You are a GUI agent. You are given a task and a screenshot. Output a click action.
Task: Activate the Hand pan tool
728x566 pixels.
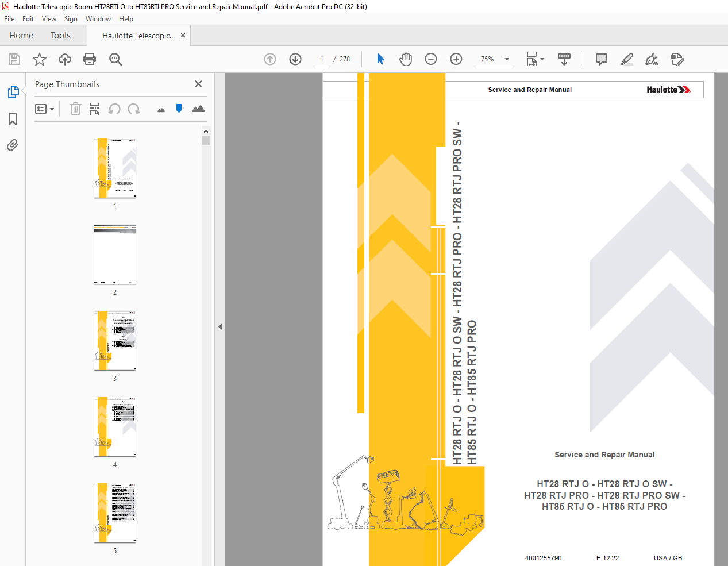406,59
